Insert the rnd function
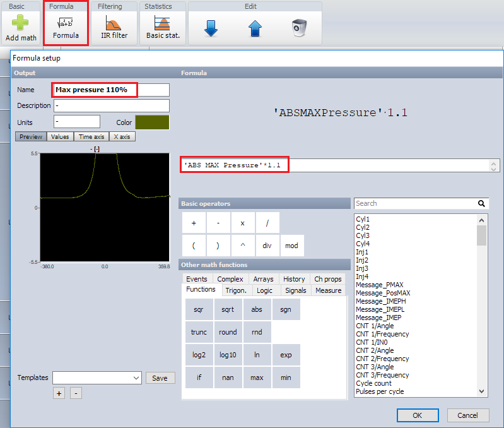Image resolution: width=504 pixels, height=428 pixels. click(x=257, y=332)
